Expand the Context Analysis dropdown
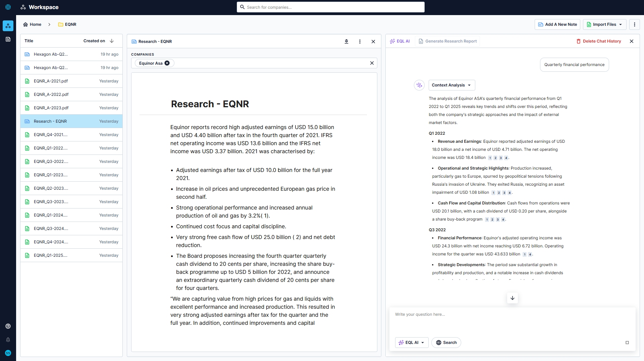Screen dimensions: 644x361 (451, 85)
